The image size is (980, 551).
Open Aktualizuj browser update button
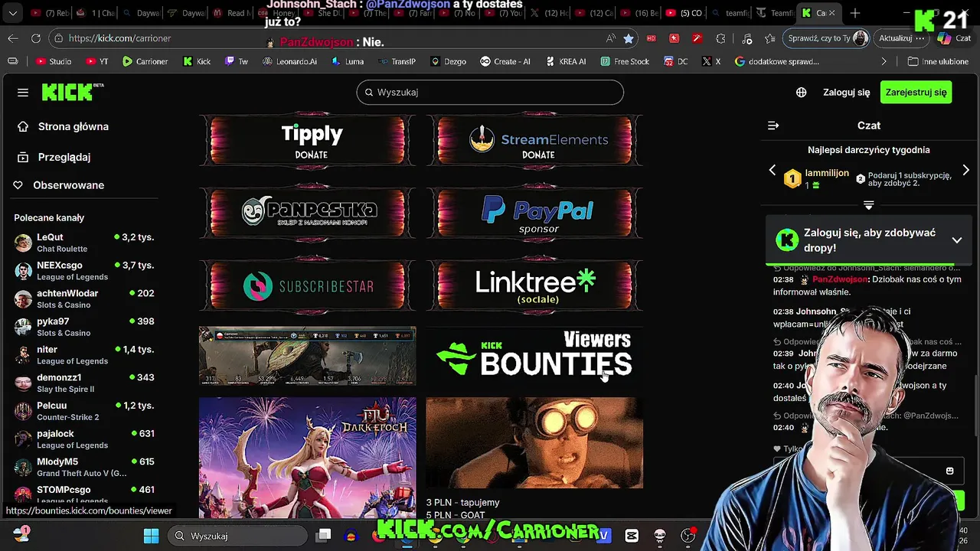click(x=901, y=38)
